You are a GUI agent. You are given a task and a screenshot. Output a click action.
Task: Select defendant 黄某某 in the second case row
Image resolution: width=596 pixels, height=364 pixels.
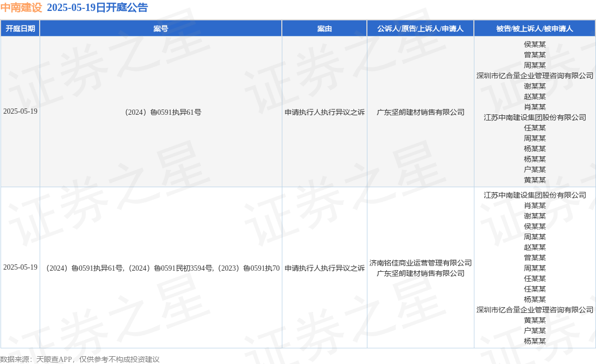pyautogui.click(x=535, y=320)
